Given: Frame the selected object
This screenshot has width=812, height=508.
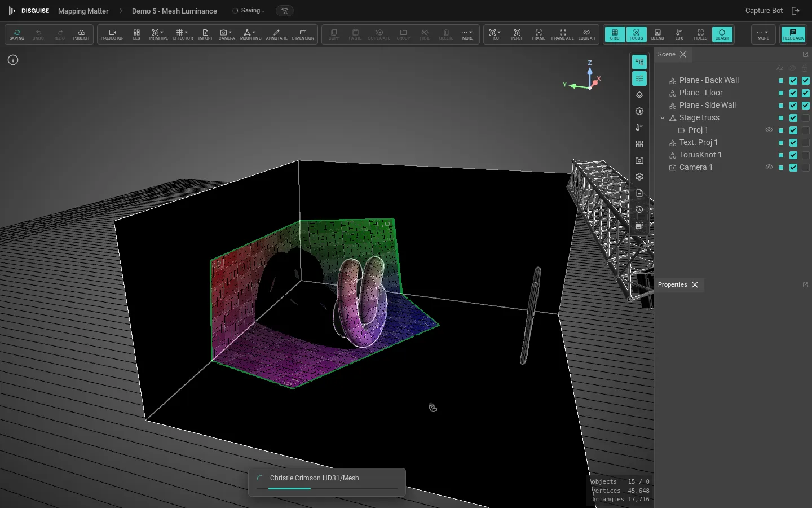Looking at the screenshot, I should pyautogui.click(x=539, y=34).
